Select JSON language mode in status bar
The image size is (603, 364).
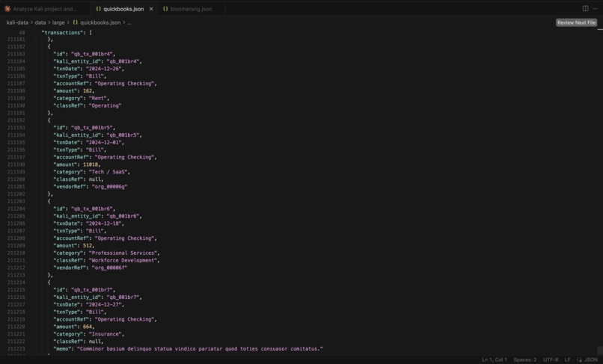pos(591,360)
